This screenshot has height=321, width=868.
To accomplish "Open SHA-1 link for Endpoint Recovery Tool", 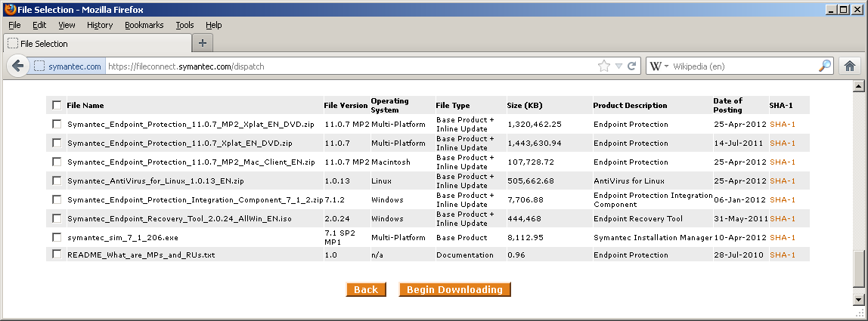I will [783, 218].
